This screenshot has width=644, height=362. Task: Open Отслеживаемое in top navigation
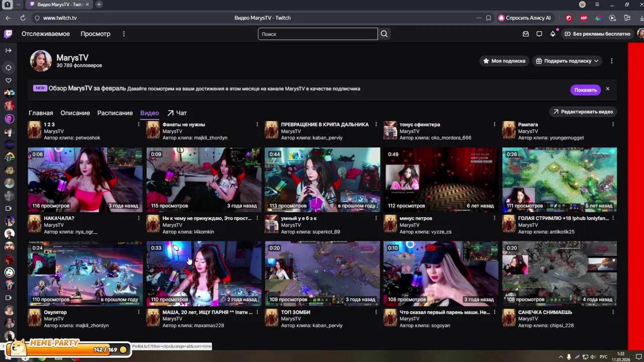point(46,34)
